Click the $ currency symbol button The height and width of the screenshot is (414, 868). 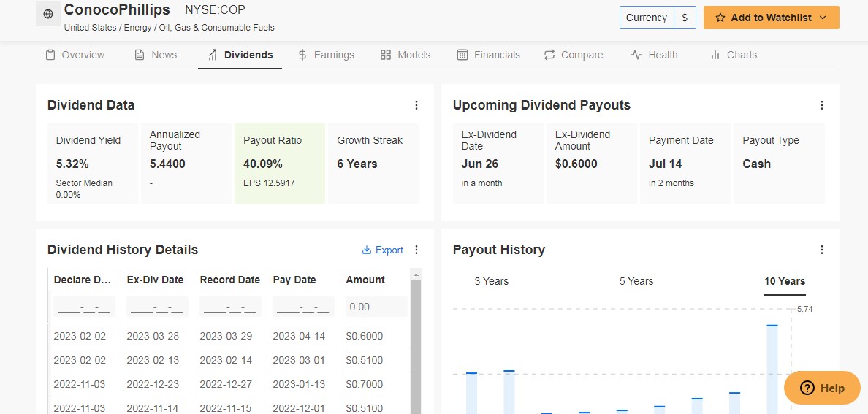click(685, 18)
